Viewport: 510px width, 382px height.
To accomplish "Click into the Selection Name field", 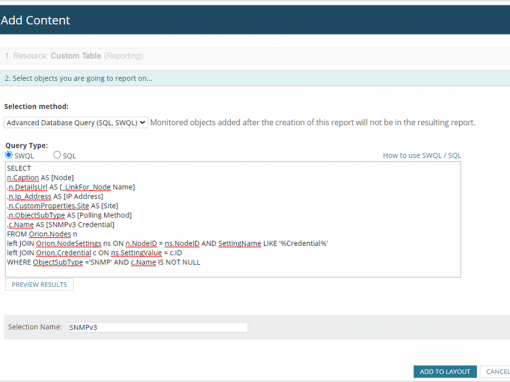I will coord(158,327).
